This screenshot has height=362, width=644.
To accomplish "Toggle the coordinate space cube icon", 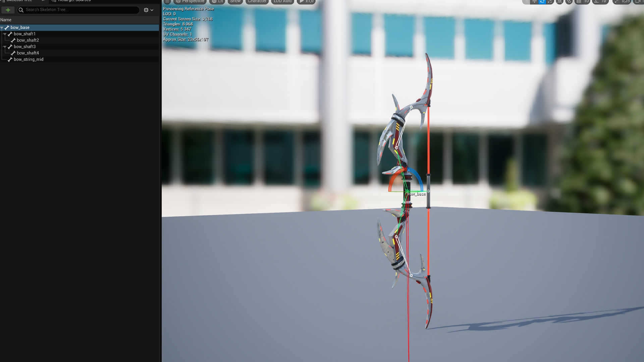I will [559, 2].
